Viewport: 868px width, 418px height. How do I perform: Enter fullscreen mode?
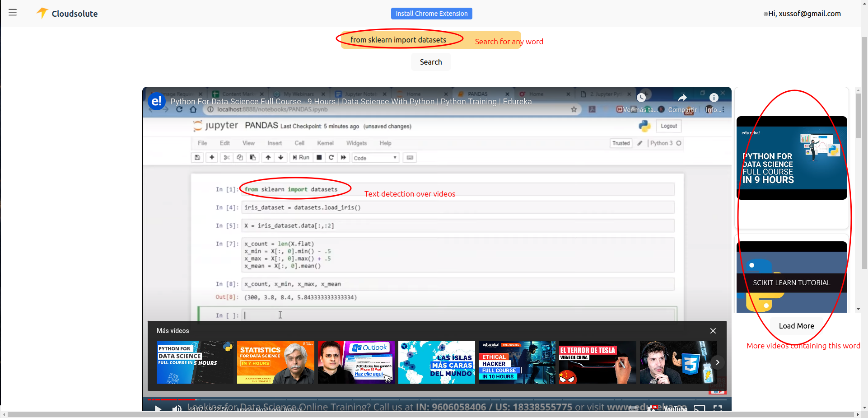[718, 409]
